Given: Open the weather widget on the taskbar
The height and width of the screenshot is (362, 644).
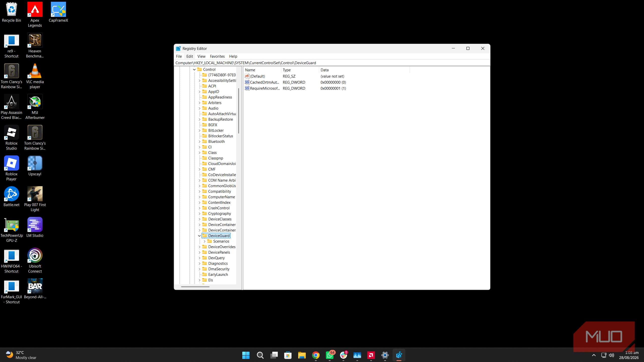Looking at the screenshot, I should [x=21, y=355].
